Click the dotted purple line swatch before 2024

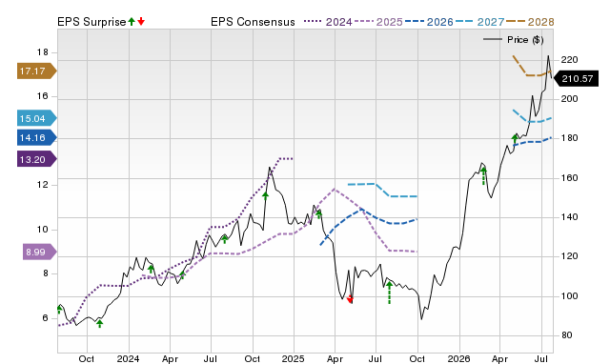pyautogui.click(x=314, y=21)
